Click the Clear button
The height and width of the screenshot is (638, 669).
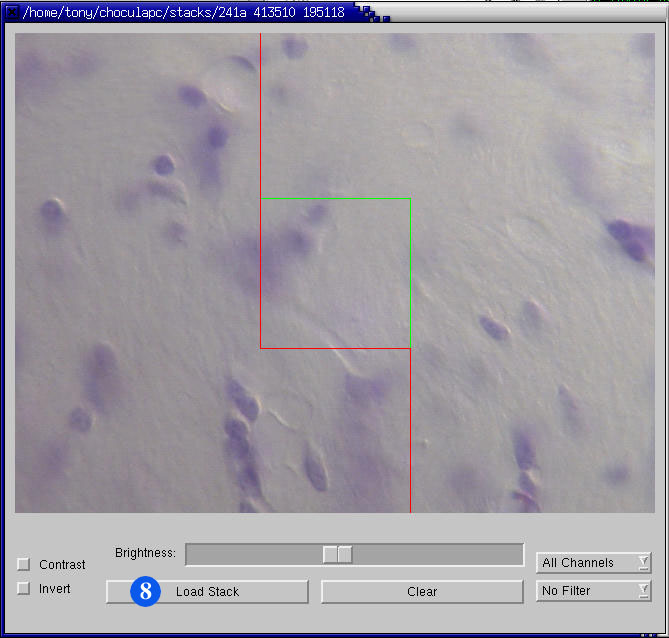422,591
